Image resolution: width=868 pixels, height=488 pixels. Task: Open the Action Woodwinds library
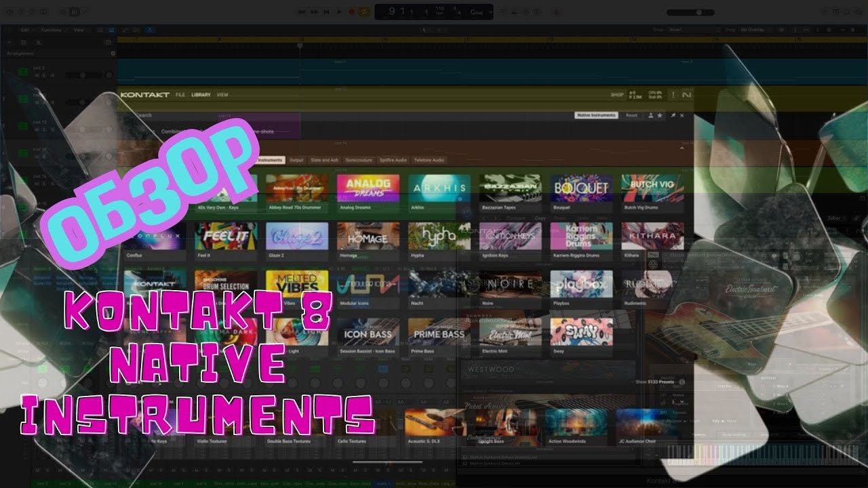(x=576, y=427)
